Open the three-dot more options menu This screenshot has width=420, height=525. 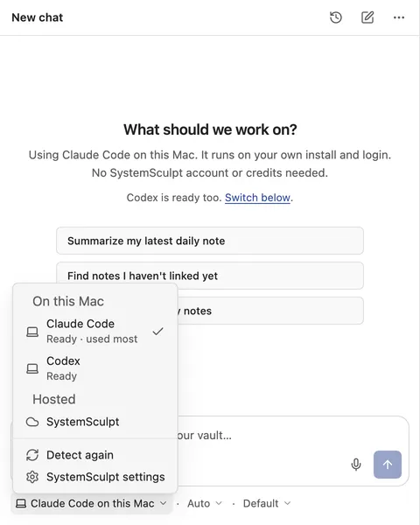[x=399, y=17]
